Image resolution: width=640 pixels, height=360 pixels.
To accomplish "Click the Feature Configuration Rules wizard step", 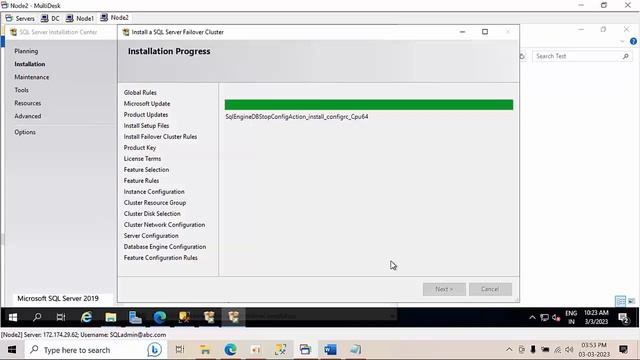I will [160, 258].
